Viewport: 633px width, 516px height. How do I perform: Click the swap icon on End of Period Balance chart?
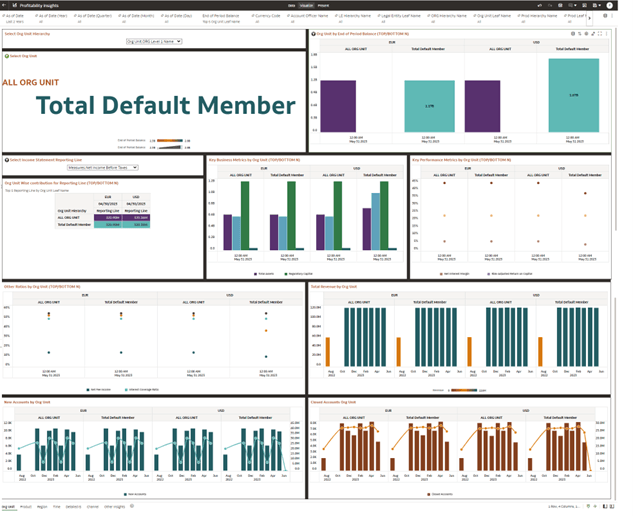click(x=579, y=34)
